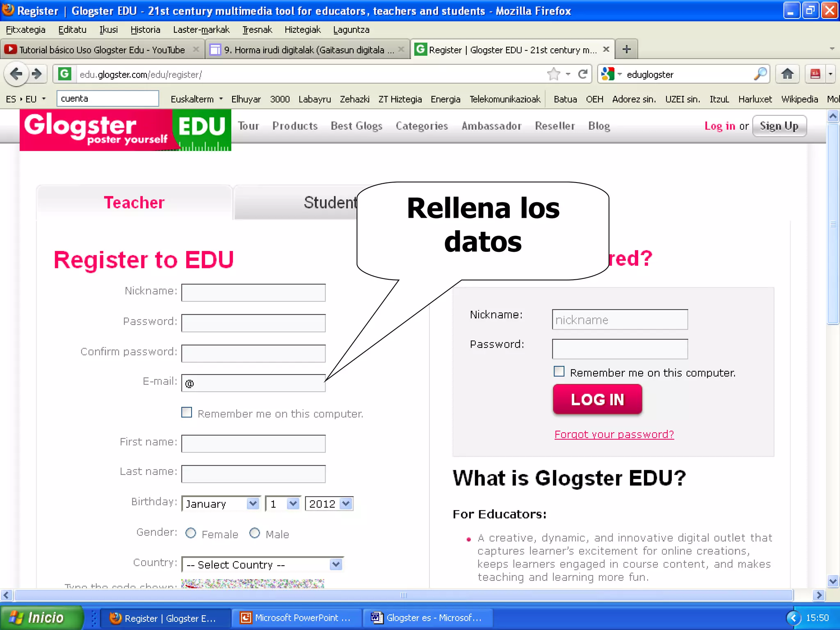Check Remember me in the login box
The width and height of the screenshot is (840, 630).
[559, 371]
